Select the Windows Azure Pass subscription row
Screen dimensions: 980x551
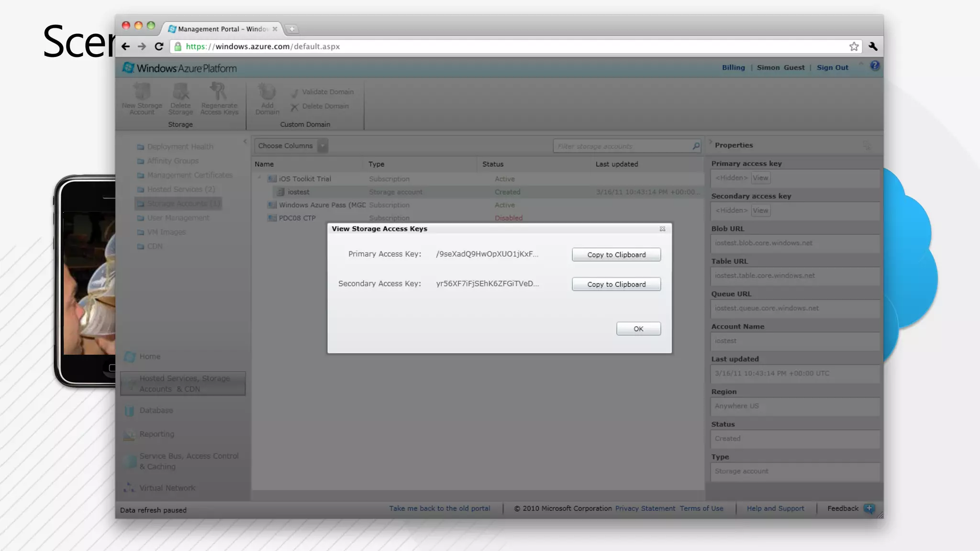478,205
